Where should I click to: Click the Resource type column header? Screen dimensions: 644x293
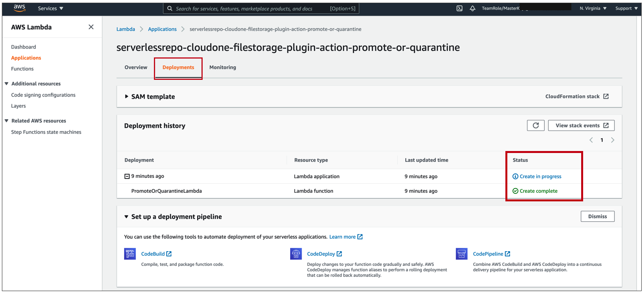click(311, 160)
